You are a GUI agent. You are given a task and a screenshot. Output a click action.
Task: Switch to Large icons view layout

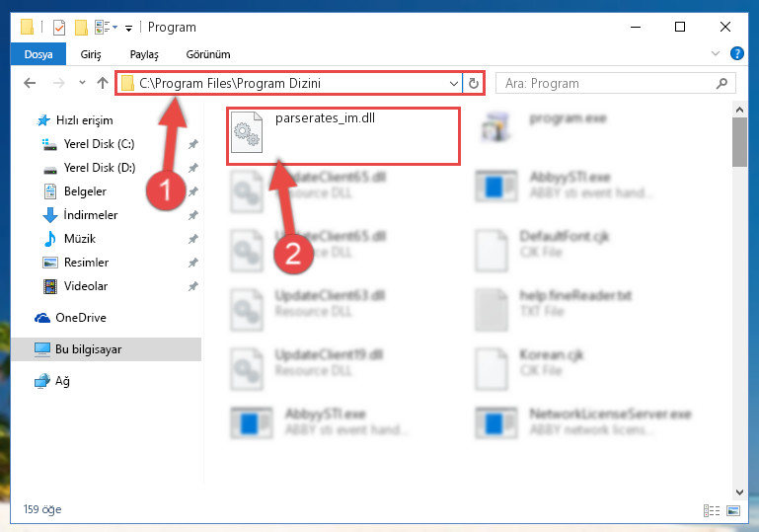coord(733,510)
